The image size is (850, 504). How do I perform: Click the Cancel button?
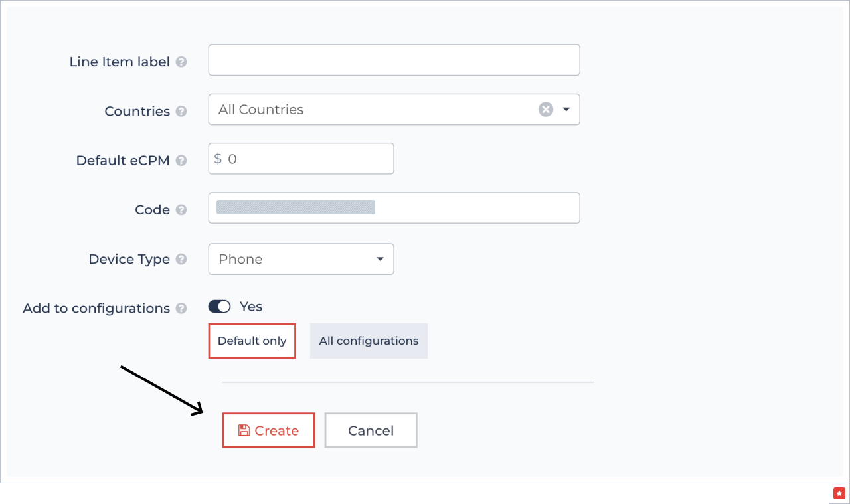371,430
